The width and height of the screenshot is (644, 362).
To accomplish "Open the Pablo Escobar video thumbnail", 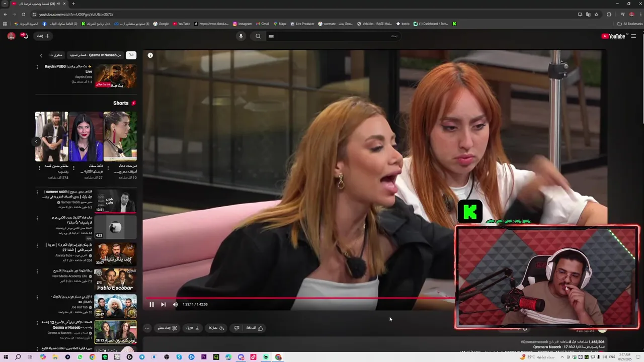I will click(116, 281).
